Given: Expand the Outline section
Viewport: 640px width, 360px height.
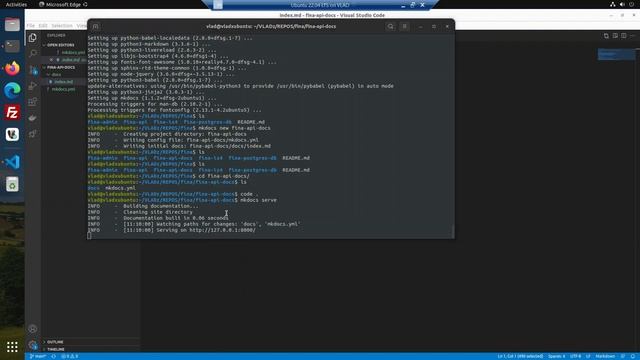Looking at the screenshot, I should [55, 342].
